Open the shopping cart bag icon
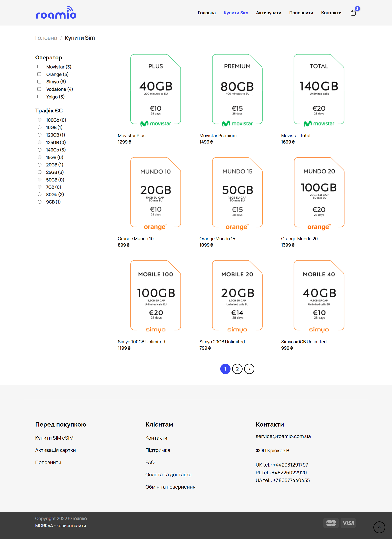392x540 pixels. (353, 13)
